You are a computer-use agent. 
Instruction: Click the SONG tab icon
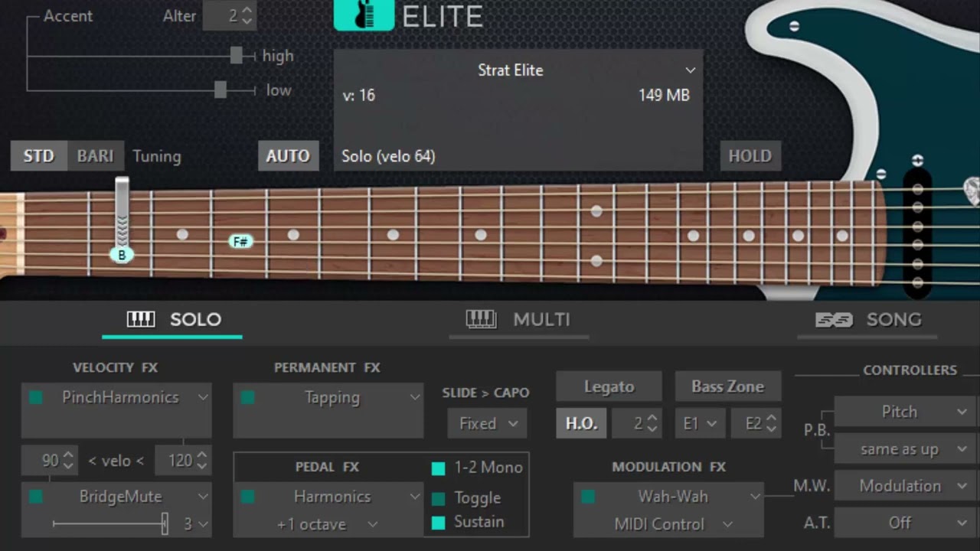click(834, 320)
